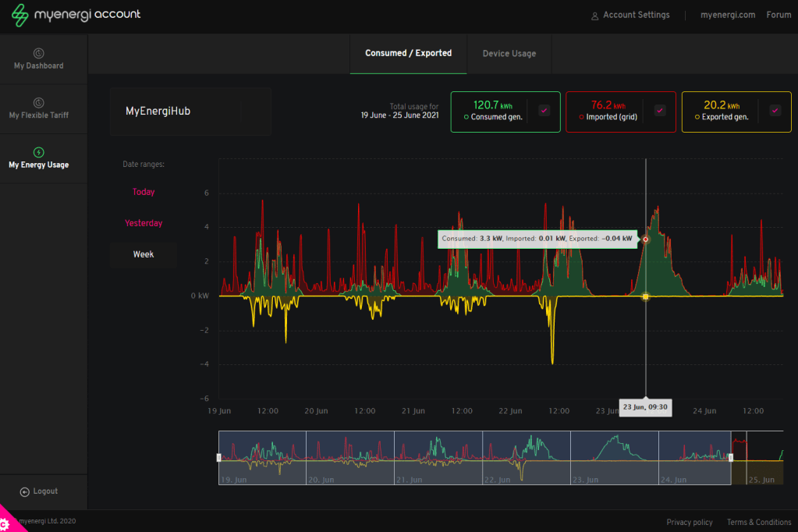Click the pink settings gear in corner
The width and height of the screenshot is (798, 532).
(6, 524)
